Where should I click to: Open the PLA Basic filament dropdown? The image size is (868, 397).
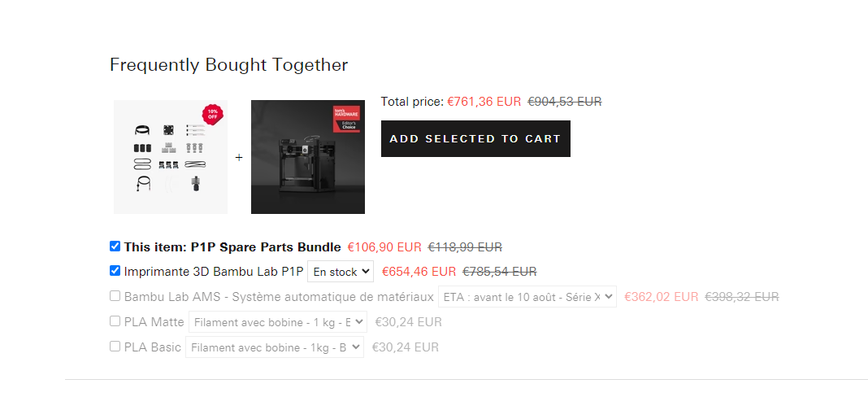click(275, 347)
